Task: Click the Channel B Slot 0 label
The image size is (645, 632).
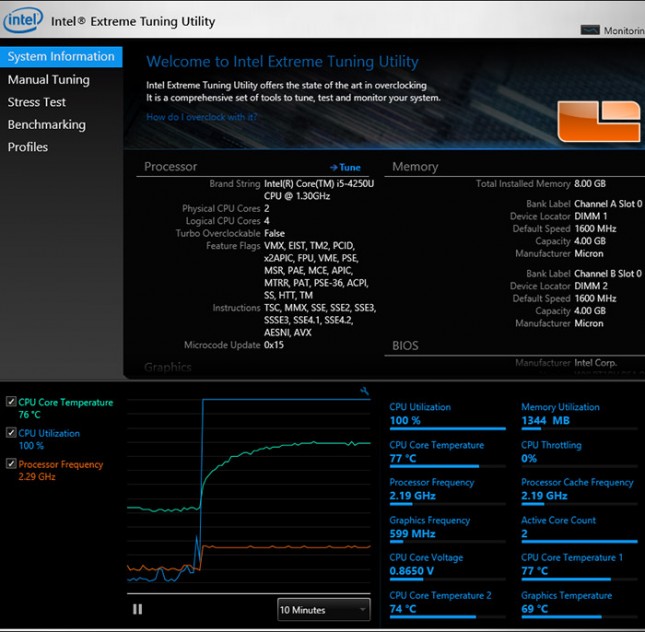Action: (608, 274)
